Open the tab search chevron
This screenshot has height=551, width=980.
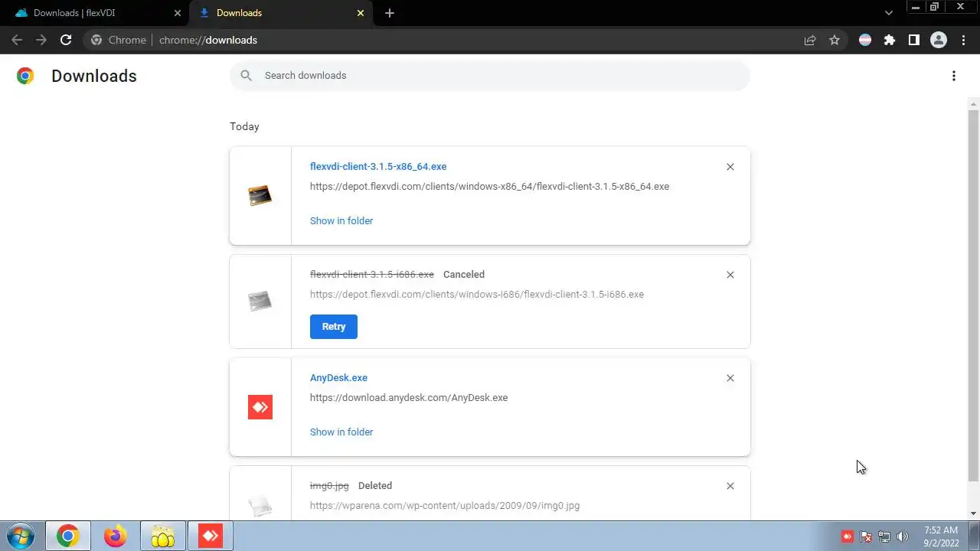(x=889, y=13)
